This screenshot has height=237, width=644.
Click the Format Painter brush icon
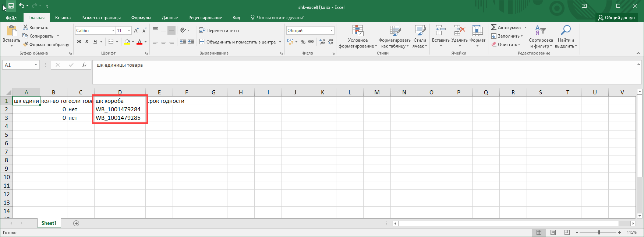point(25,45)
